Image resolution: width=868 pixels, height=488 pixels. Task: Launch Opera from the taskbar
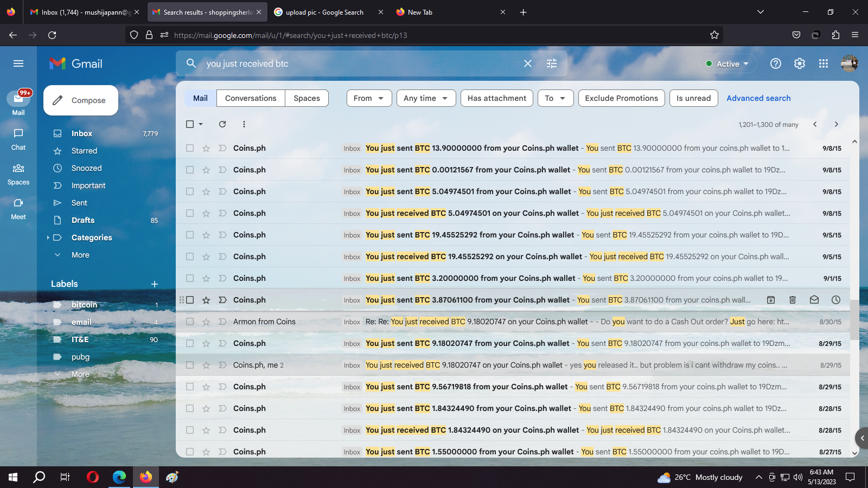[x=93, y=477]
